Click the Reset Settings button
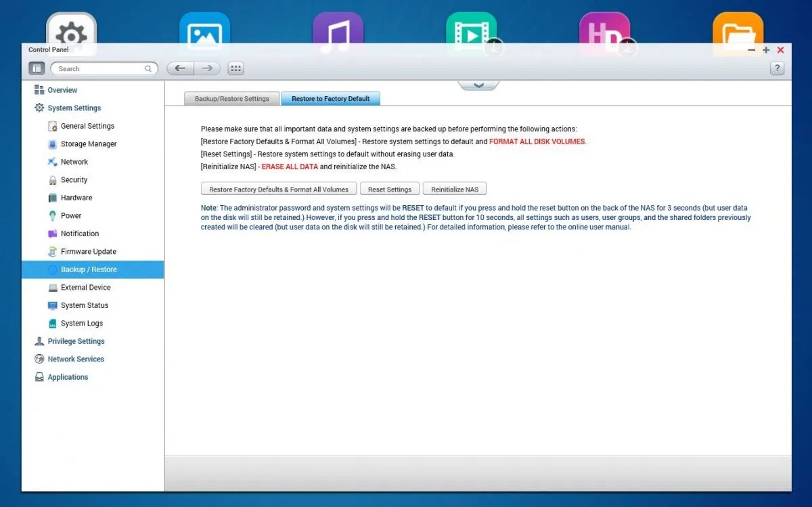 click(x=390, y=190)
